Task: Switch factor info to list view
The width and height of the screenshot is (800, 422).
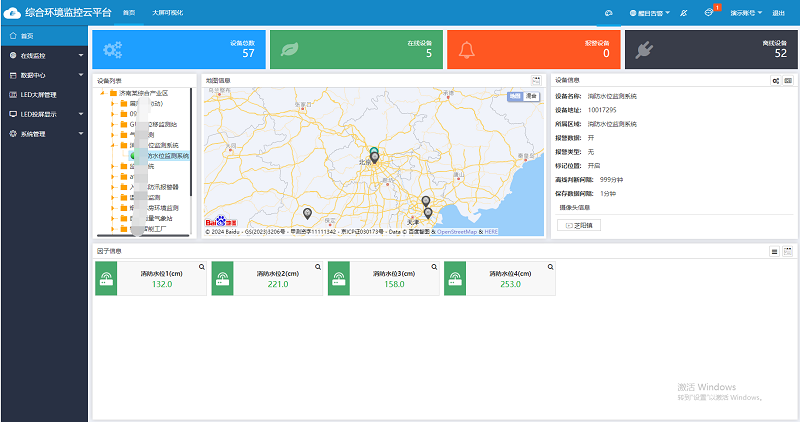Action: [774, 251]
